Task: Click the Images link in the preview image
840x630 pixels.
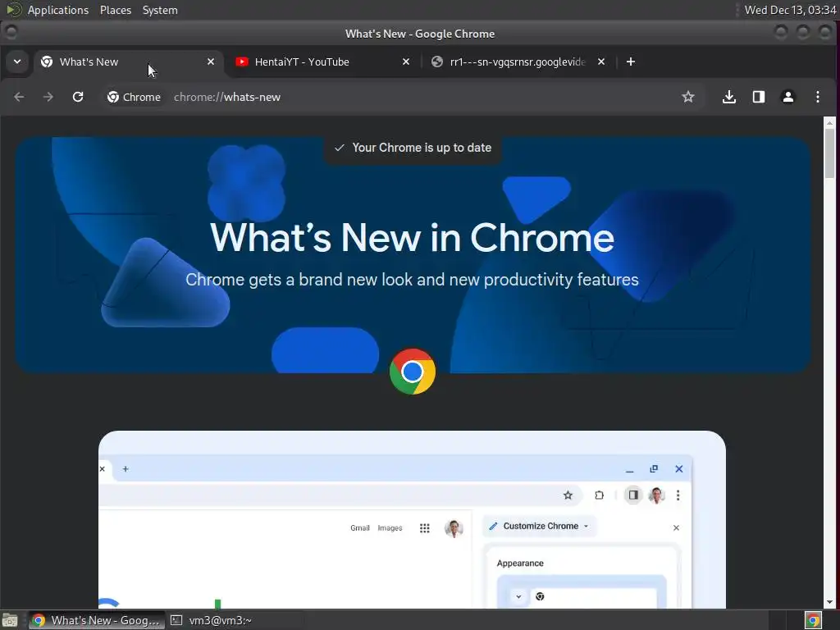Action: tap(390, 527)
